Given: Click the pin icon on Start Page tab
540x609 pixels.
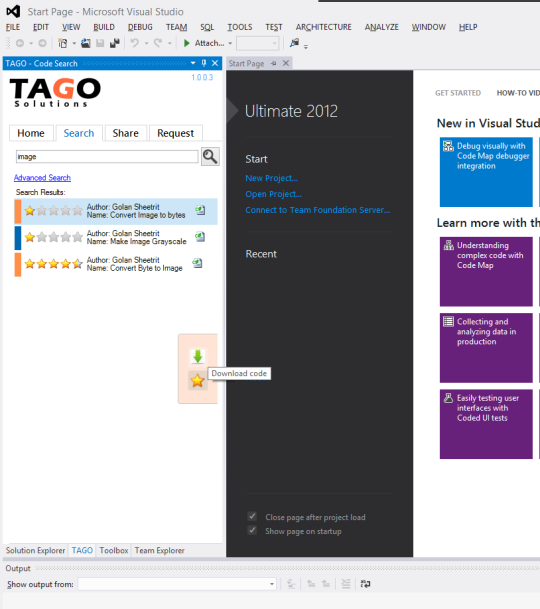Looking at the screenshot, I should tap(273, 63).
